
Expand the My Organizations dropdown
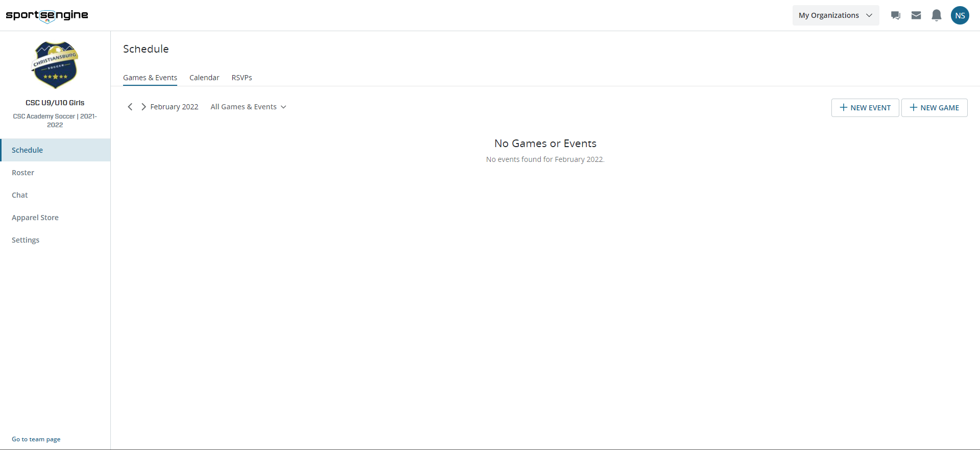(835, 15)
